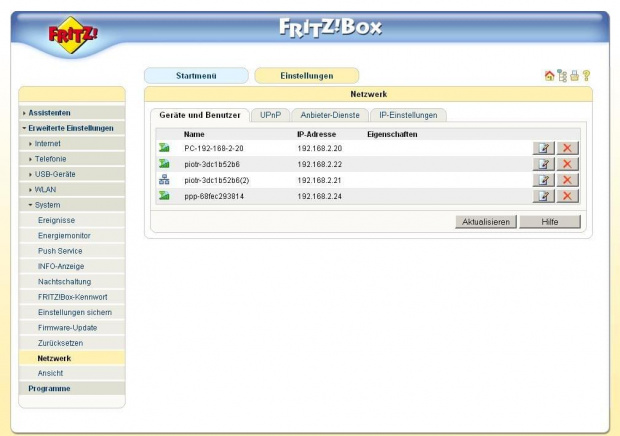The width and height of the screenshot is (620, 436).
Task: Collapse Erweiterte Einstellungen section
Action: tap(70, 128)
